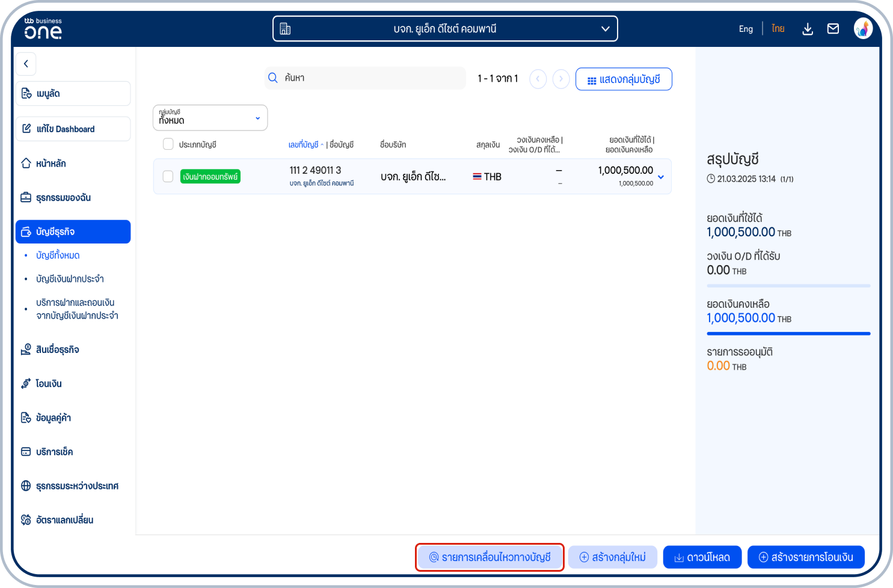Click the ttb business one logo
893x588 pixels.
pos(43,29)
